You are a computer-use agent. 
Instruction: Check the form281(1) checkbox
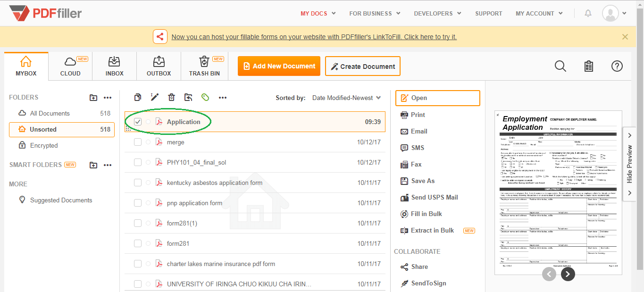138,223
